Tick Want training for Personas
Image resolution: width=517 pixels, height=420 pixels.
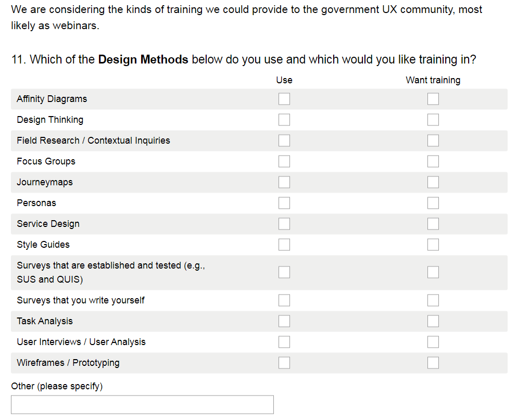pos(433,203)
